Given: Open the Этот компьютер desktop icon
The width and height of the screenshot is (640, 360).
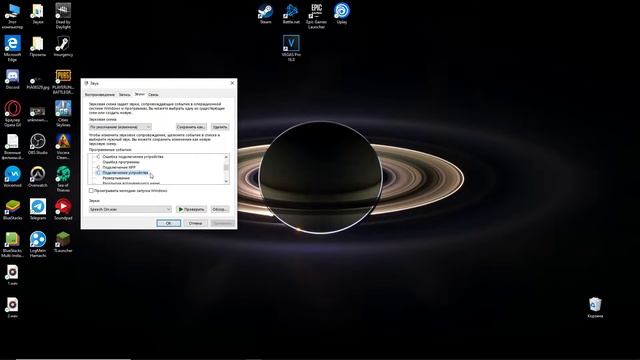Looking at the screenshot, I should pos(12,16).
